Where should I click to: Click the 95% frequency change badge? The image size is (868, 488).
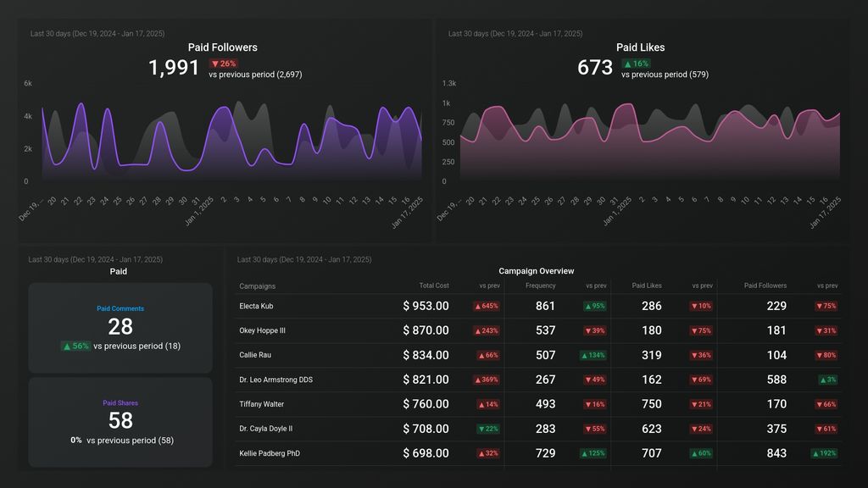[595, 306]
